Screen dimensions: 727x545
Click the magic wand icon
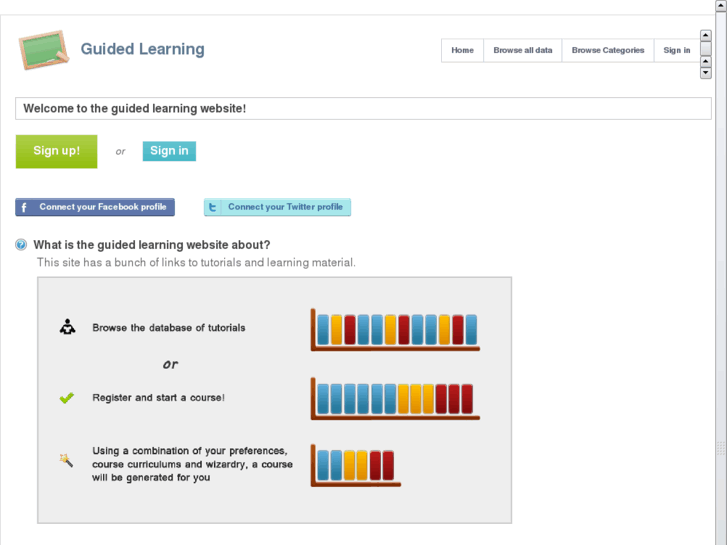click(67, 461)
